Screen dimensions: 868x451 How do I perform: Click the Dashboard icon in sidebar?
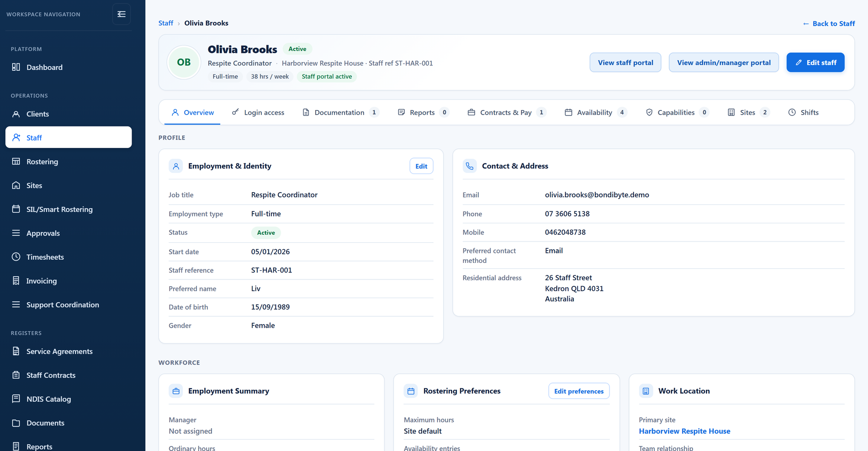(x=16, y=67)
